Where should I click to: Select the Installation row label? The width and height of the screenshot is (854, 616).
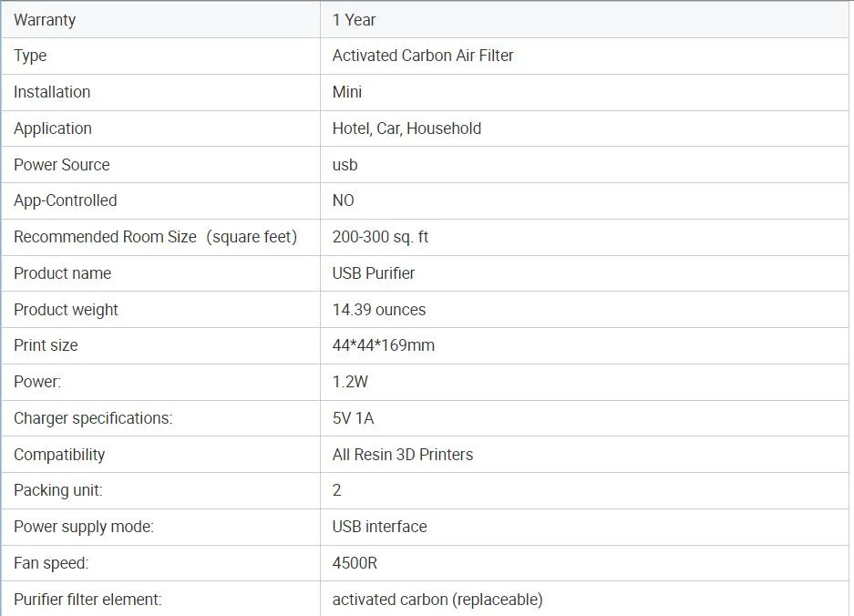pos(52,92)
